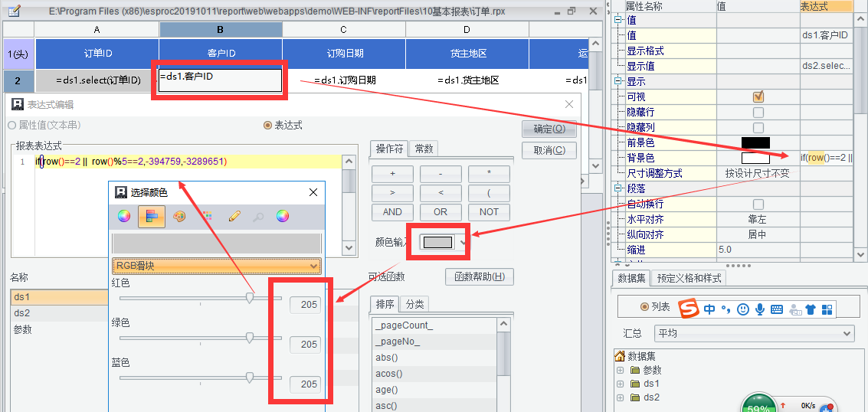Select the last rainbow circle color tab
This screenshot has width=868, height=412.
pyautogui.click(x=283, y=216)
